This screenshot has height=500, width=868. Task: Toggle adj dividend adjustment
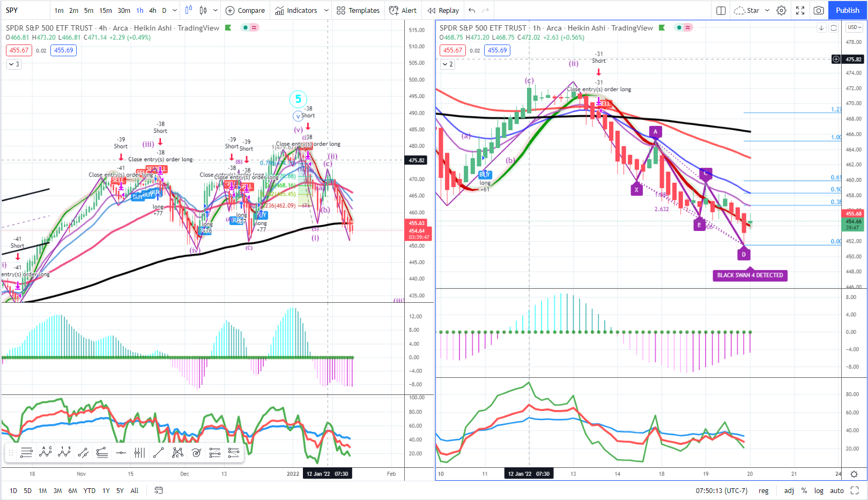click(789, 490)
